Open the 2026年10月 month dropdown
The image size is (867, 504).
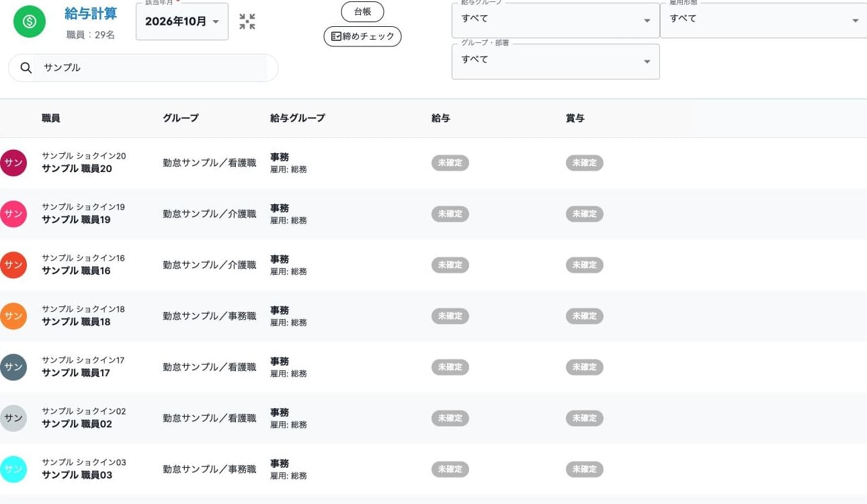pyautogui.click(x=182, y=22)
